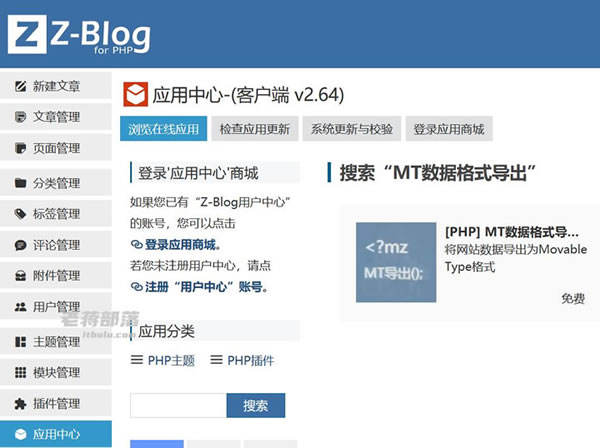Open the [PHP] MT数据格式导... result title
600x448 pixels.
[512, 232]
